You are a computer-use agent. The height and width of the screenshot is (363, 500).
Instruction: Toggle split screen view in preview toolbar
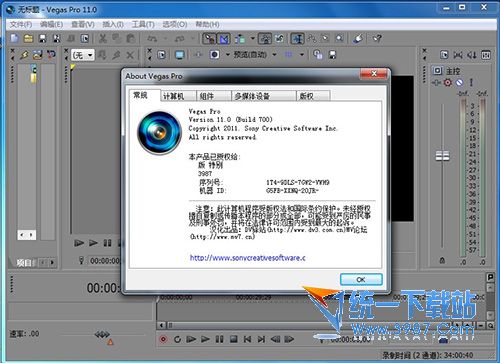(x=214, y=55)
